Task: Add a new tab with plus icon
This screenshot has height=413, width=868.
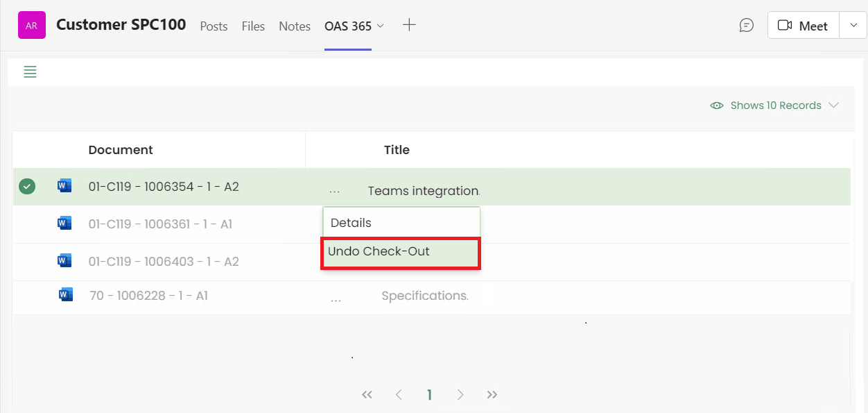Action: (410, 25)
